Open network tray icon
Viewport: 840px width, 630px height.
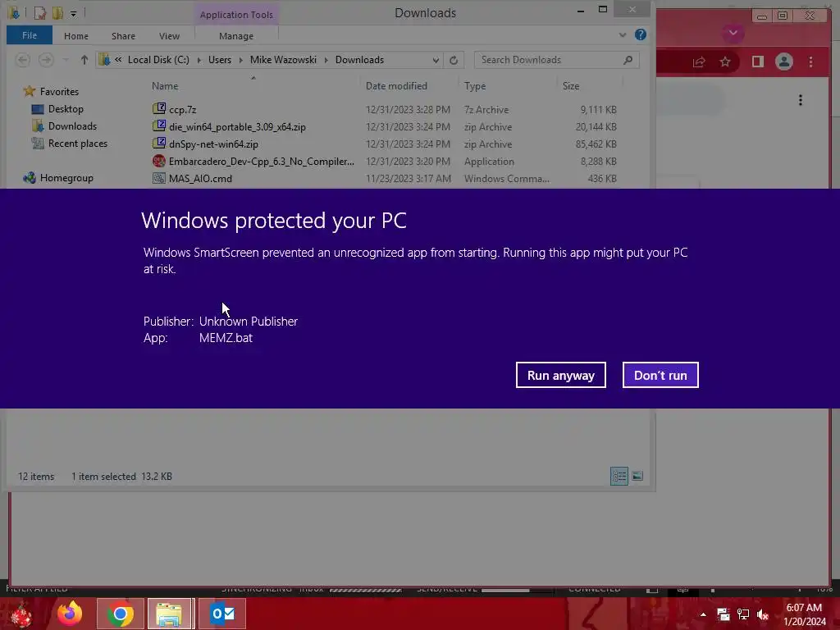click(743, 614)
